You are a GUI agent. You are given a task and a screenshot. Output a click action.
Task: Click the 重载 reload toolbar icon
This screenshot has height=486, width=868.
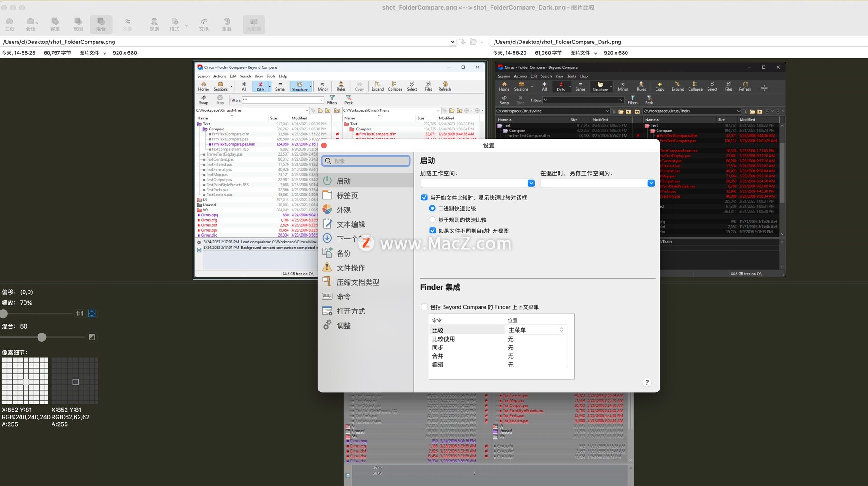coord(227,24)
